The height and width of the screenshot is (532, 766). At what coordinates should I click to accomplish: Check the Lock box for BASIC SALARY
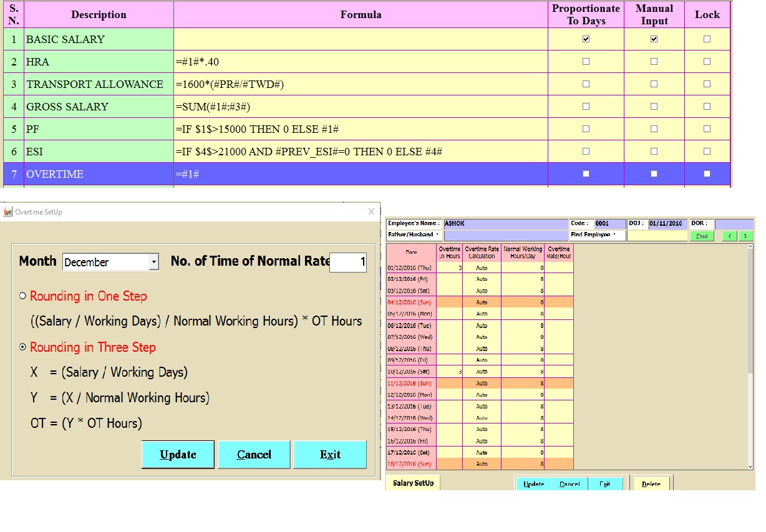click(707, 39)
